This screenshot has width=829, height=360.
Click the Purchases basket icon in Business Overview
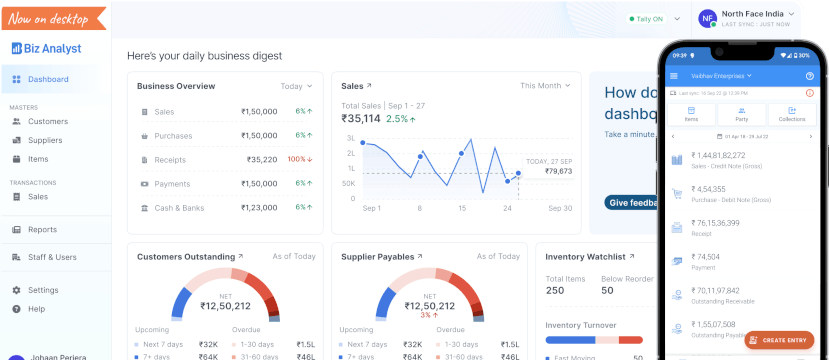(144, 136)
